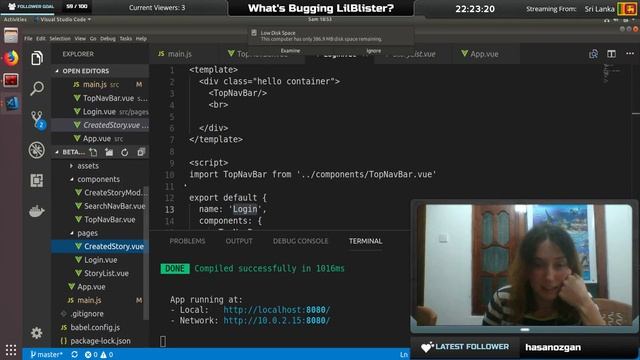
Task: Open the Debug menu
Action: [x=108, y=38]
